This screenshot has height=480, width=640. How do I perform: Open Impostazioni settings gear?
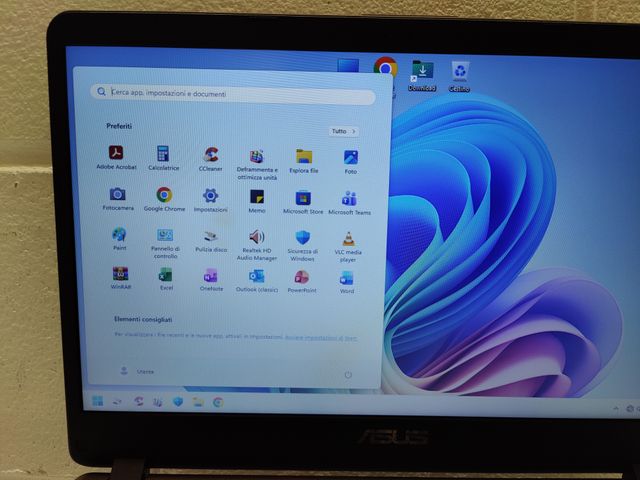[x=210, y=200]
